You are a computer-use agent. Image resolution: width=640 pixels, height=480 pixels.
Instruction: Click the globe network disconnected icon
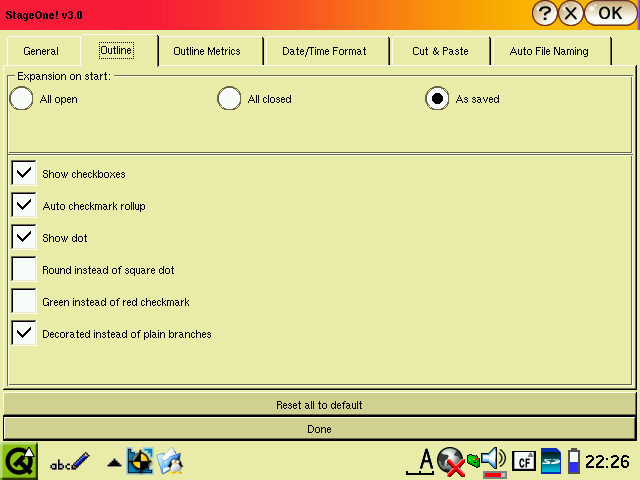451,462
